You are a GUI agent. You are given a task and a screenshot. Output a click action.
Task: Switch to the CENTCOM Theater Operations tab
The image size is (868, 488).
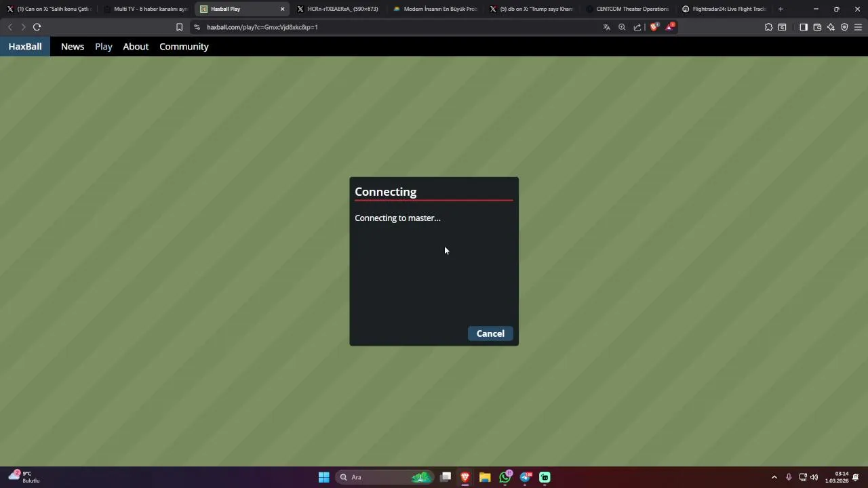point(627,9)
